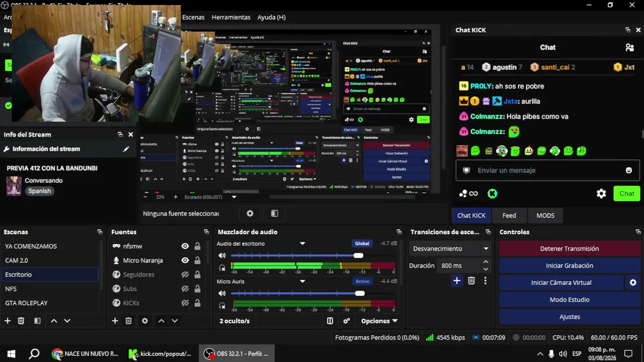Add a scene transition with plus button
Screen dimensions: 644x362
click(x=457, y=281)
